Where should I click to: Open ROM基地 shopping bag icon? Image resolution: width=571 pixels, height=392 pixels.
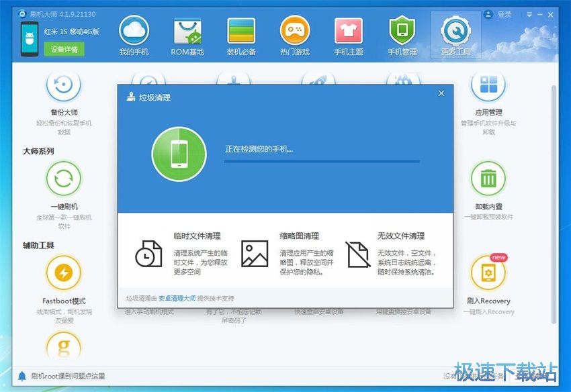[x=187, y=31]
